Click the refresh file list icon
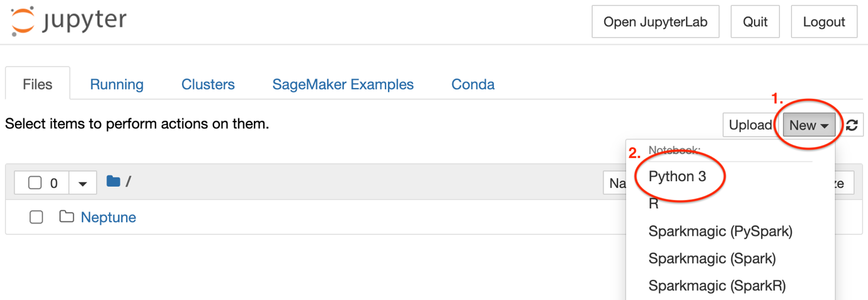Screen dimensions: 868x300 (852, 125)
